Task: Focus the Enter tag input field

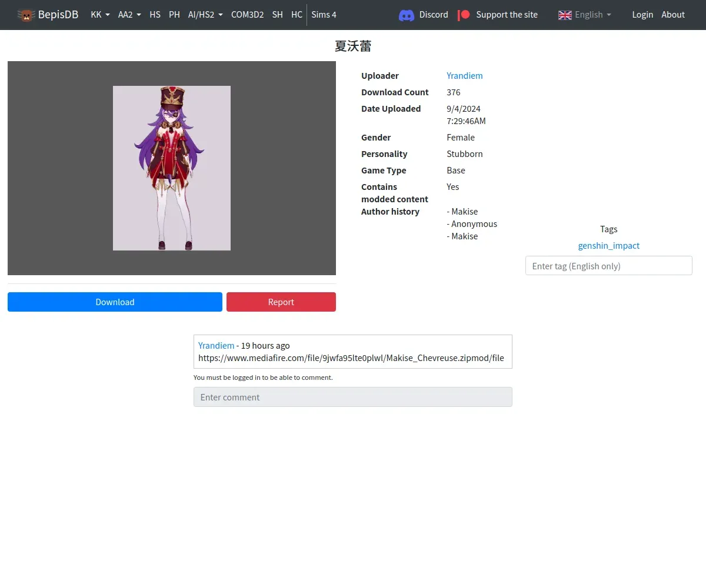Action: click(608, 266)
